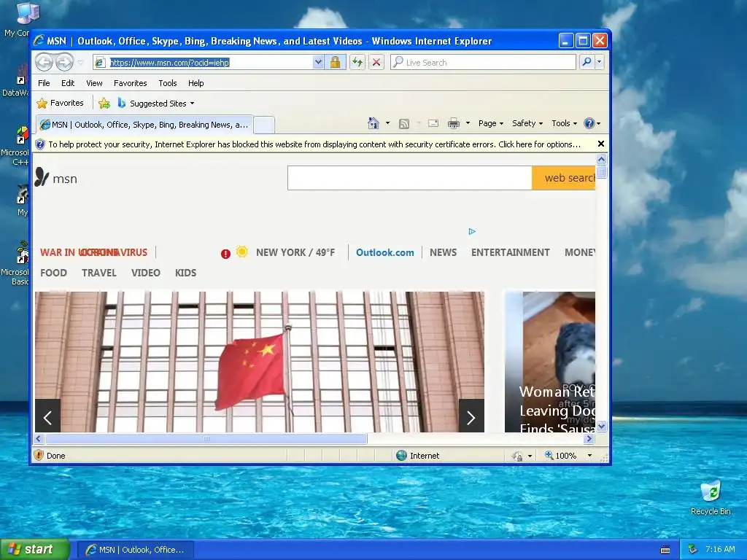747x560 pixels.
Task: Open the File menu
Action: coord(44,83)
